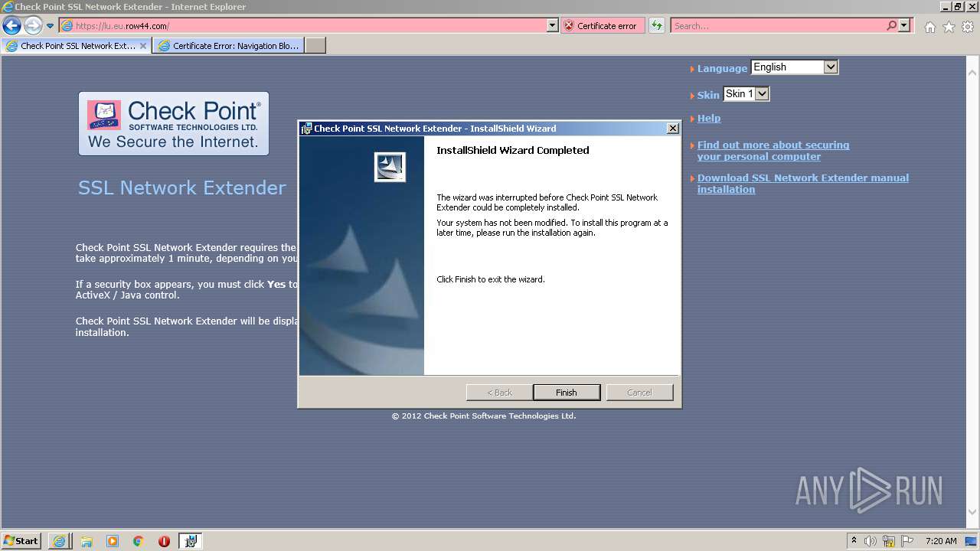Image resolution: width=980 pixels, height=551 pixels.
Task: Open Windows Explorer folder taskbar icon
Action: (x=87, y=541)
